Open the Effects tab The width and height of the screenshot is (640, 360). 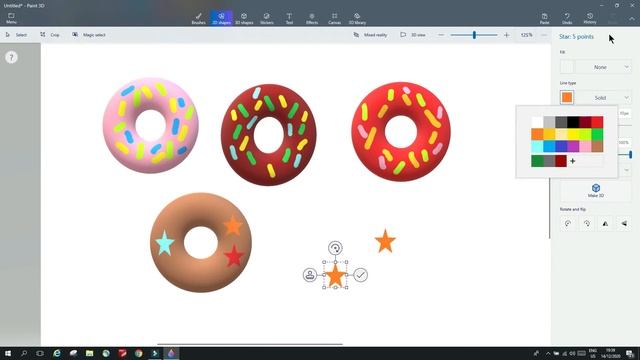click(x=312, y=18)
